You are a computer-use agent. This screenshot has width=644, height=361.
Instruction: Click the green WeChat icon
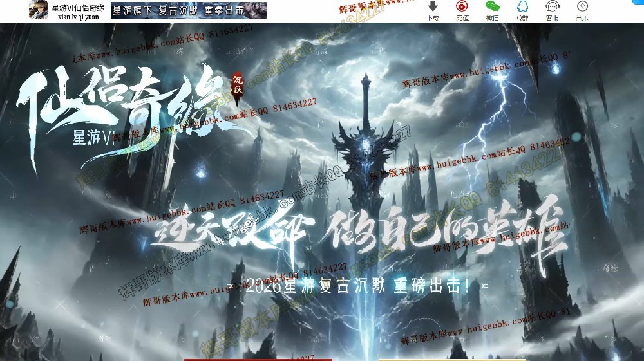pyautogui.click(x=493, y=6)
